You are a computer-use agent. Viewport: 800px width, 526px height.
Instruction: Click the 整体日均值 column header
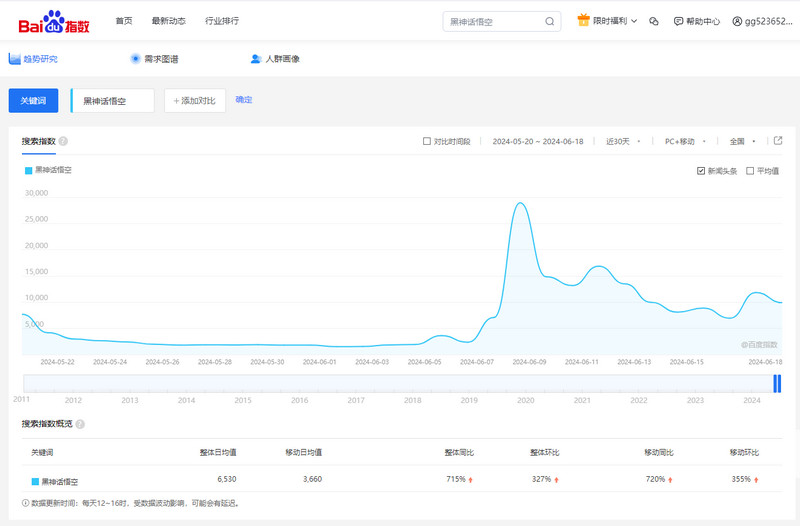pos(218,453)
